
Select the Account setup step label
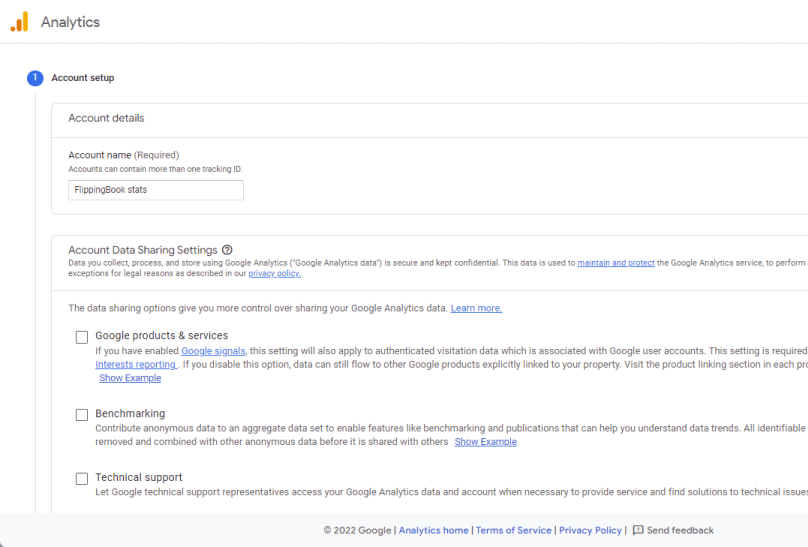pyautogui.click(x=82, y=78)
